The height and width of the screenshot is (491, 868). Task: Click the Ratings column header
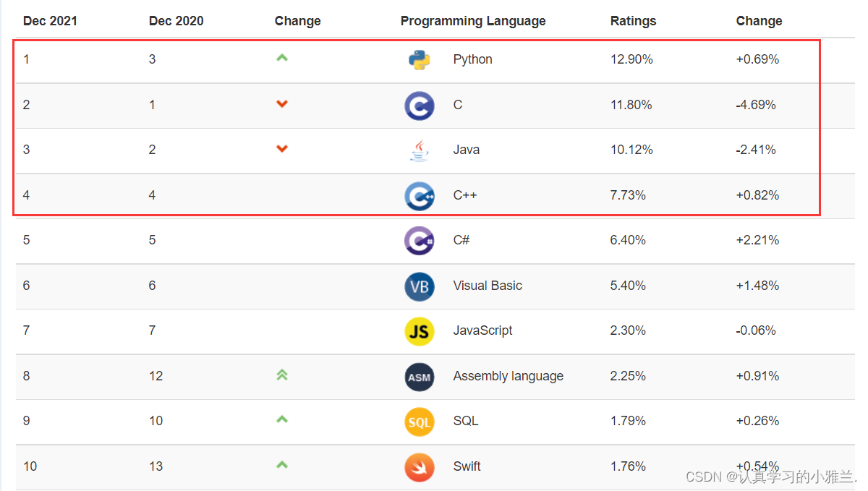point(633,22)
